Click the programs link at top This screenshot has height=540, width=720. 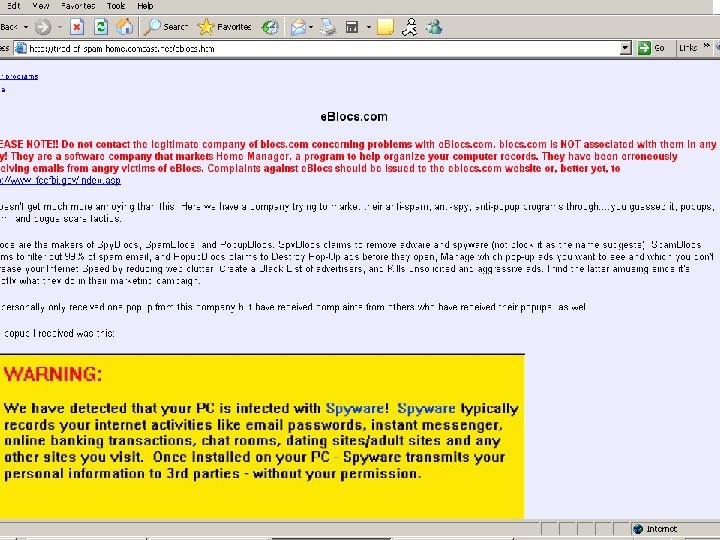point(19,77)
